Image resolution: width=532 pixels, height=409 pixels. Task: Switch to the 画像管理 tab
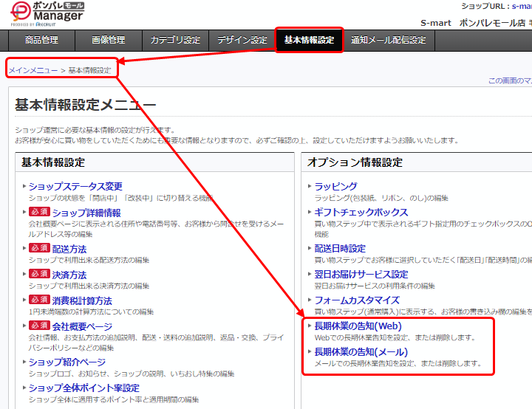[x=108, y=41]
